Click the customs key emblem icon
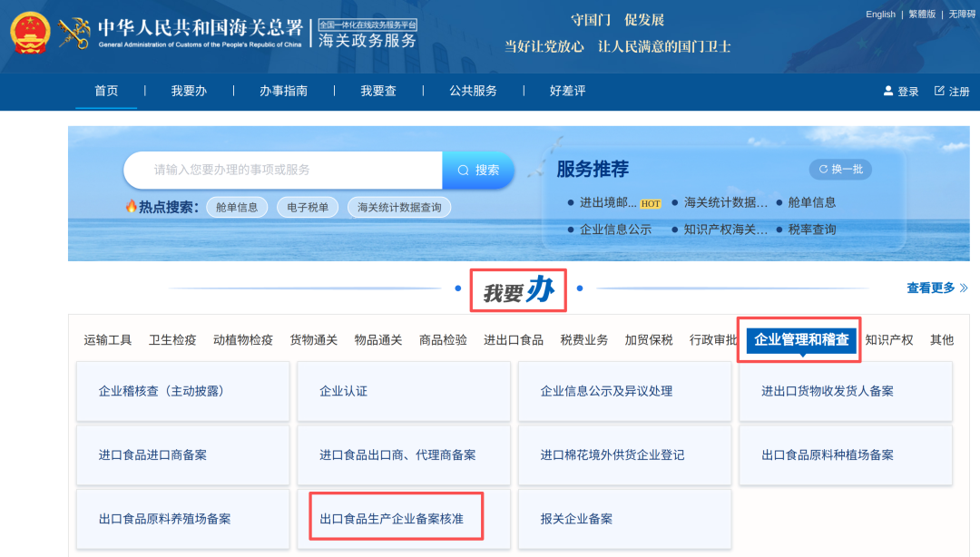This screenshot has width=980, height=557. pyautogui.click(x=74, y=34)
